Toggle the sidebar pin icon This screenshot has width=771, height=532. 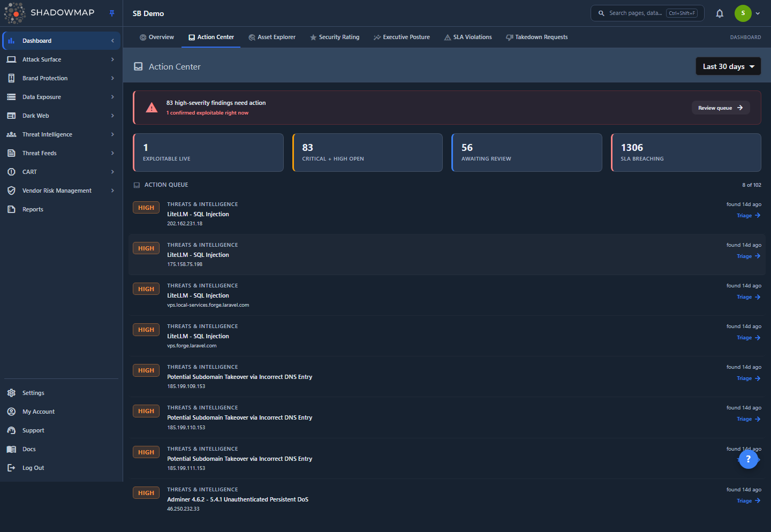(x=112, y=13)
